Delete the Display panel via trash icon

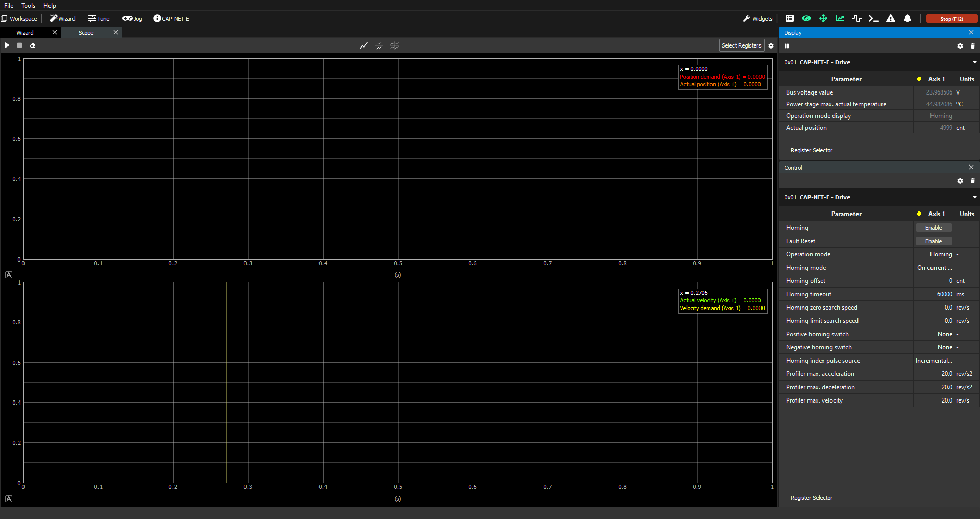click(973, 46)
